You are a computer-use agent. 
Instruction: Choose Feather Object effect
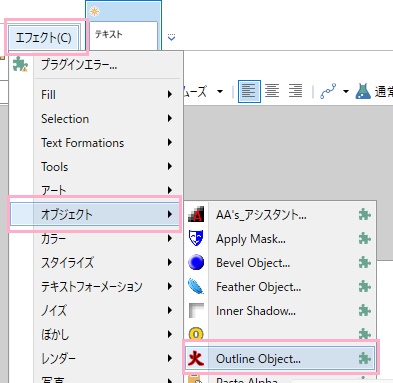(x=280, y=287)
